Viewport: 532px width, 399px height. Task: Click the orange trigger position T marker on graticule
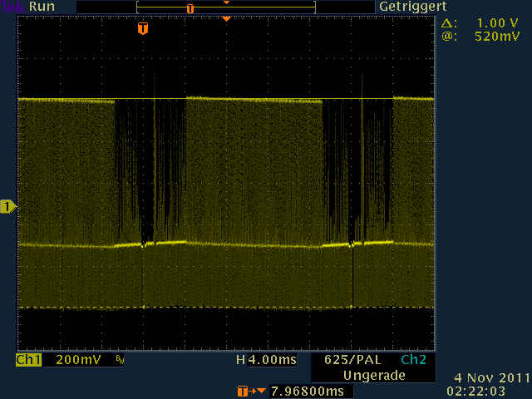point(143,28)
